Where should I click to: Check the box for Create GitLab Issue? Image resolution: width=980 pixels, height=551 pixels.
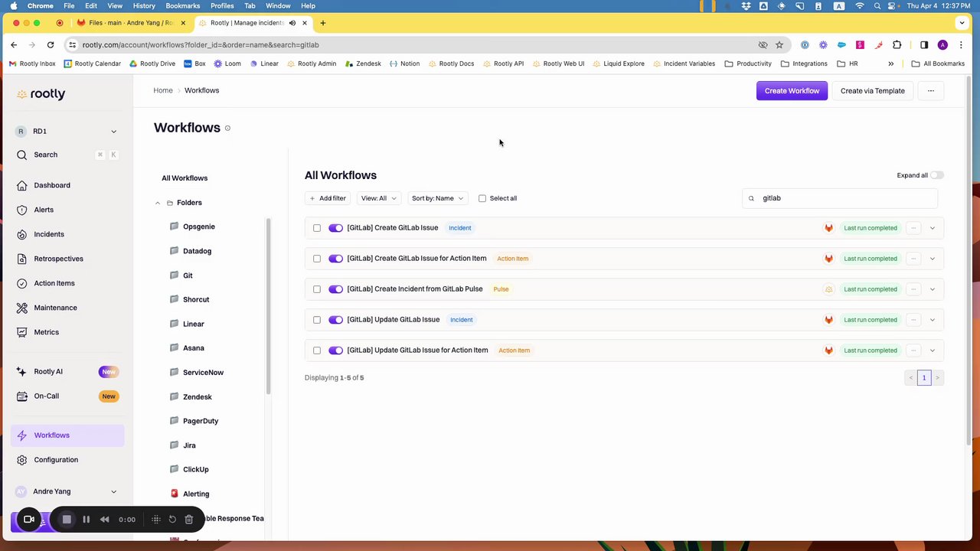click(317, 228)
